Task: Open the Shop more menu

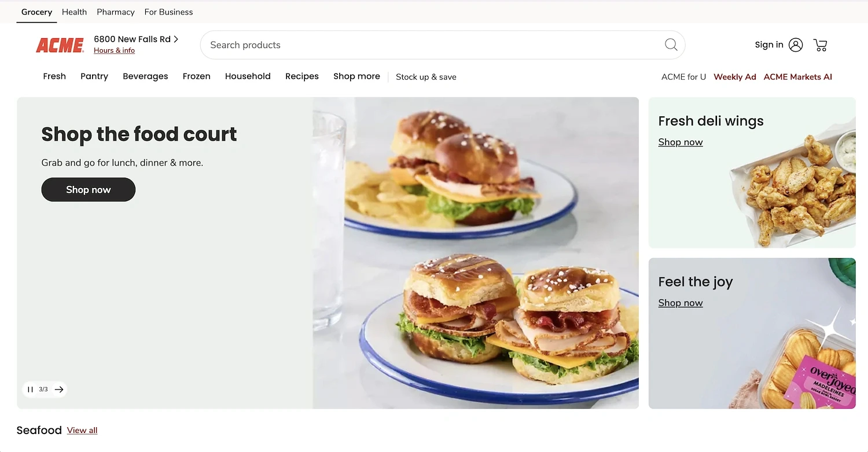Action: click(x=356, y=76)
